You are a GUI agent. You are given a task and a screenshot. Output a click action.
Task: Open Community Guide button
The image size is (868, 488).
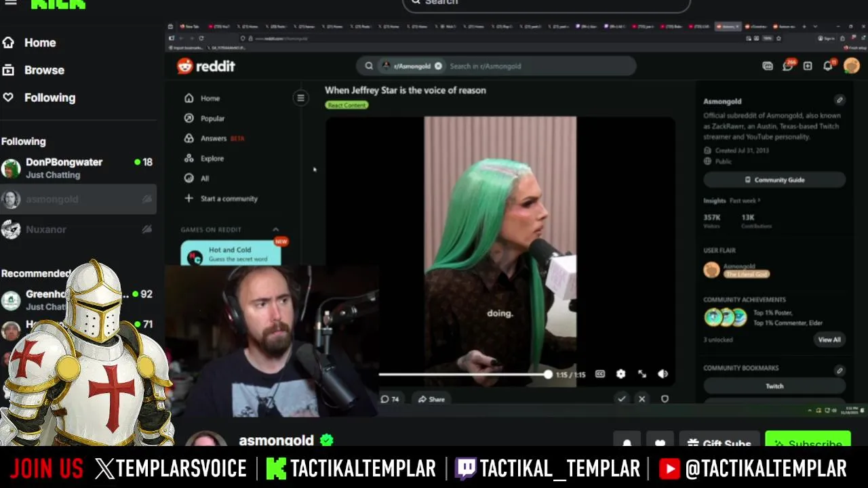[774, 180]
